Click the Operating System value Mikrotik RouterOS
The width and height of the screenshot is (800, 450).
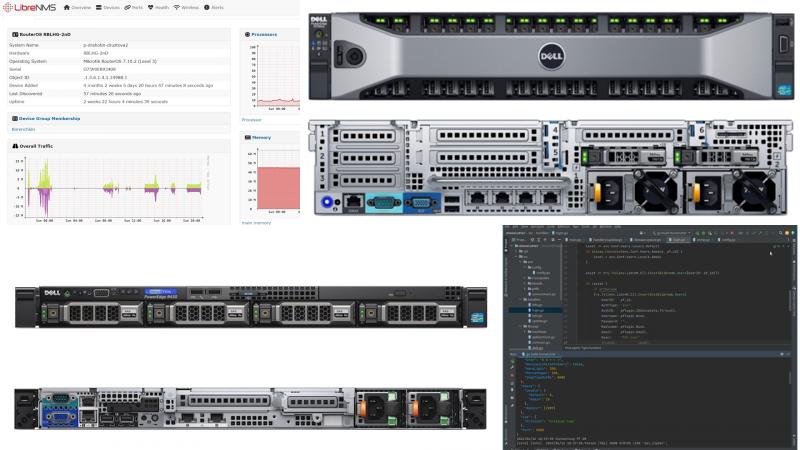click(120, 61)
